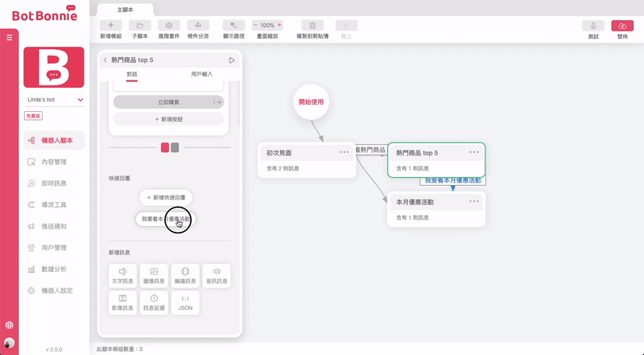Switch to the 用戶輸入 tab

(202, 74)
